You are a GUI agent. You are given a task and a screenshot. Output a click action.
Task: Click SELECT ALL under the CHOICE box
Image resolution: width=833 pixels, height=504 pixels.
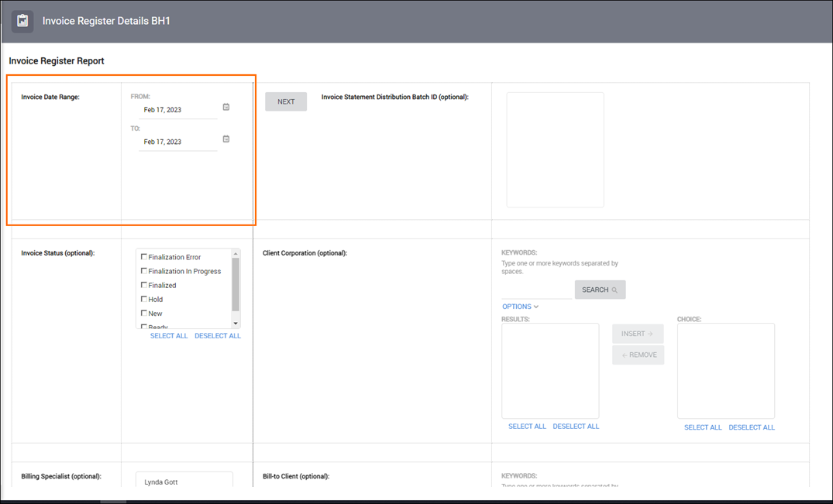pyautogui.click(x=703, y=427)
